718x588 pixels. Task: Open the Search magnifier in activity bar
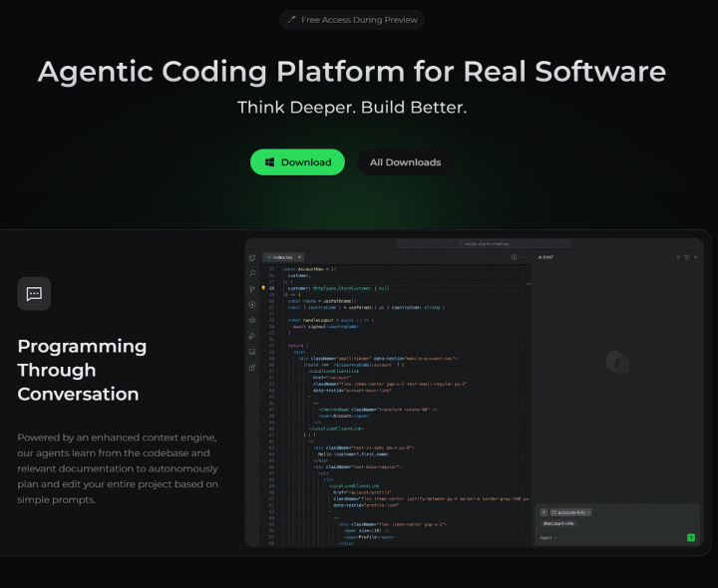point(253,273)
